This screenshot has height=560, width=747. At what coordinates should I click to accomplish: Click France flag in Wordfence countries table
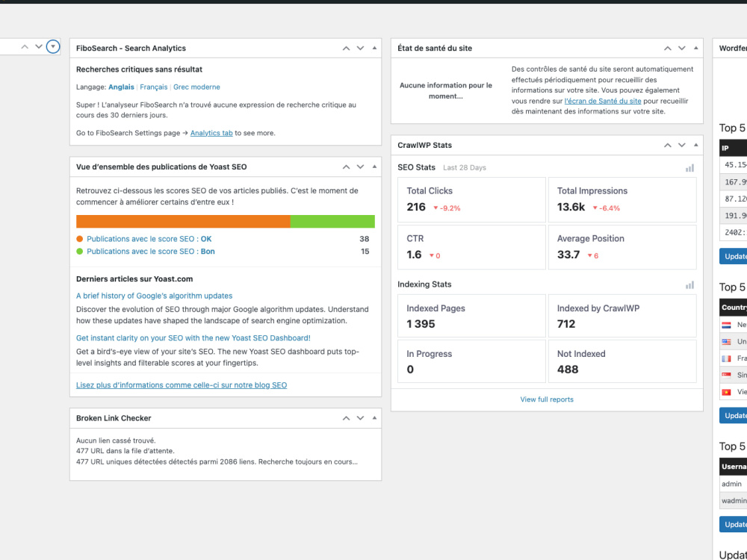tap(727, 358)
